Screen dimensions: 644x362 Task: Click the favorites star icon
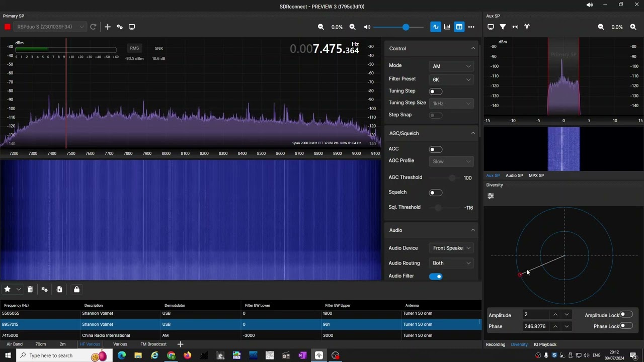(x=8, y=289)
